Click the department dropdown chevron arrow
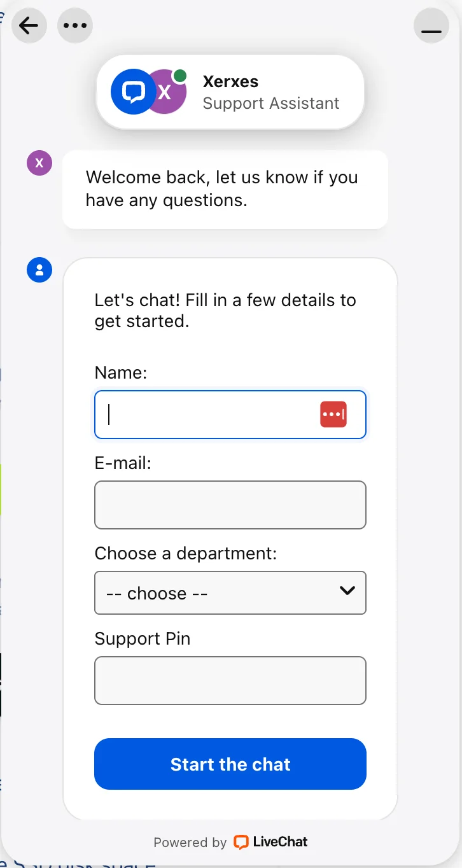This screenshot has width=462, height=868. pyautogui.click(x=347, y=591)
